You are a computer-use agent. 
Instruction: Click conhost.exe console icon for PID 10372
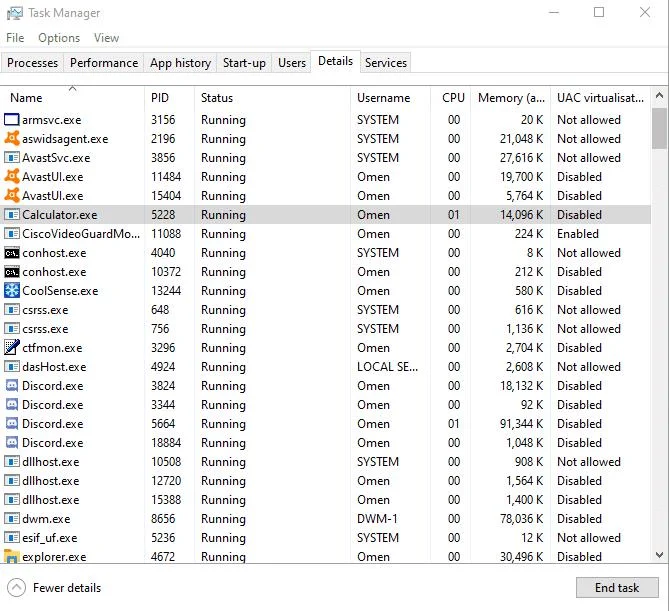click(12, 272)
